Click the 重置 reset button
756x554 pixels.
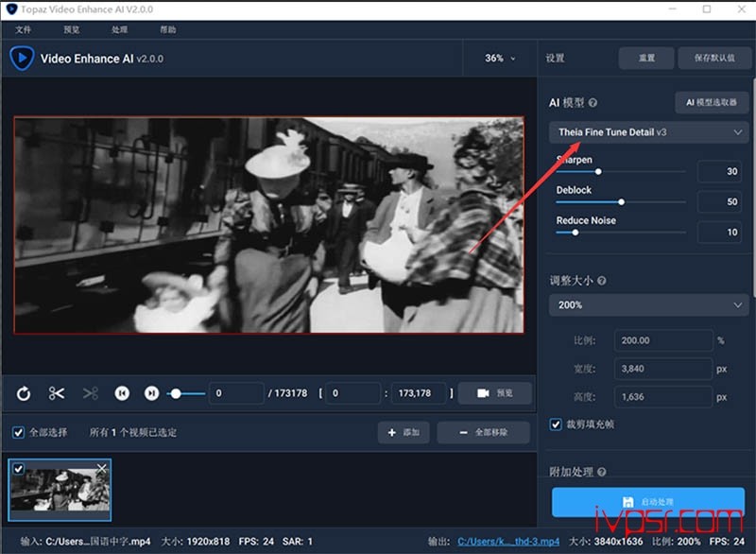point(646,58)
